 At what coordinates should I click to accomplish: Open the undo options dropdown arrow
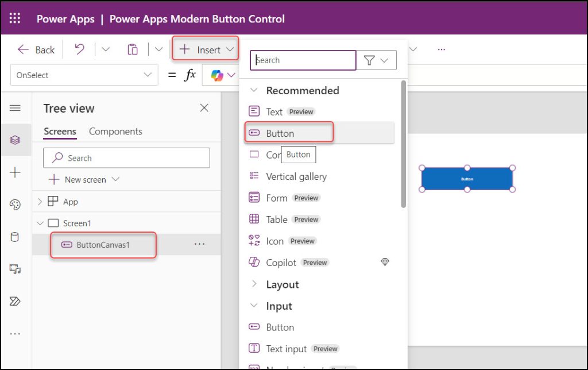106,49
